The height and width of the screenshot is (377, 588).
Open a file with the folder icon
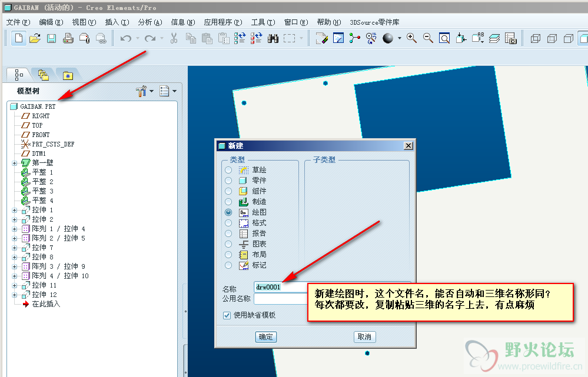tap(35, 38)
